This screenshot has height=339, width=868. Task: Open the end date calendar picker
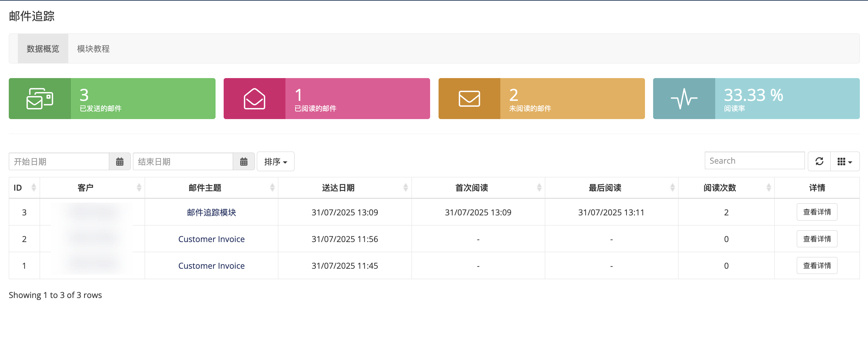[x=243, y=161]
